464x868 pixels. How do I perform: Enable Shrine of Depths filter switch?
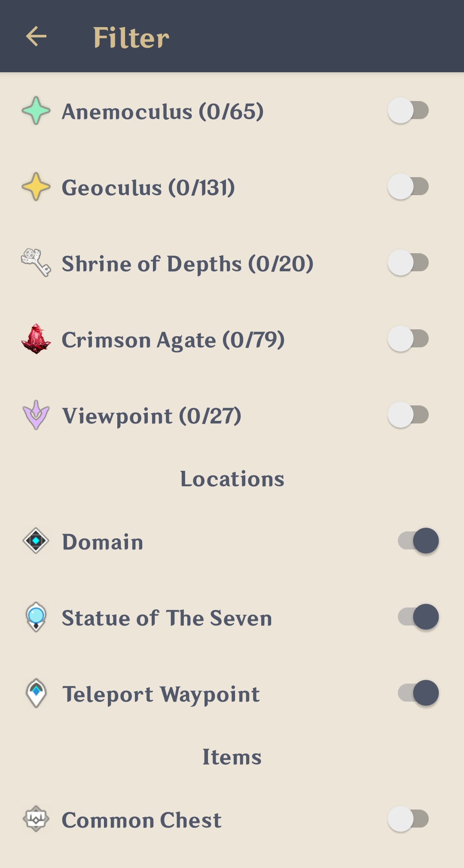click(x=408, y=263)
